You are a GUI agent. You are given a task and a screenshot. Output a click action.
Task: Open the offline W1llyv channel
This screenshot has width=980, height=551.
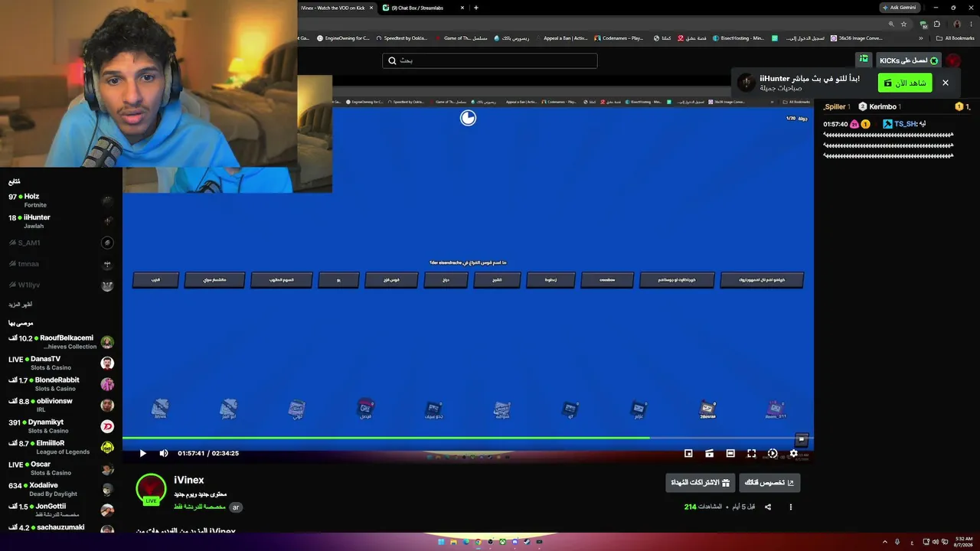pos(61,285)
